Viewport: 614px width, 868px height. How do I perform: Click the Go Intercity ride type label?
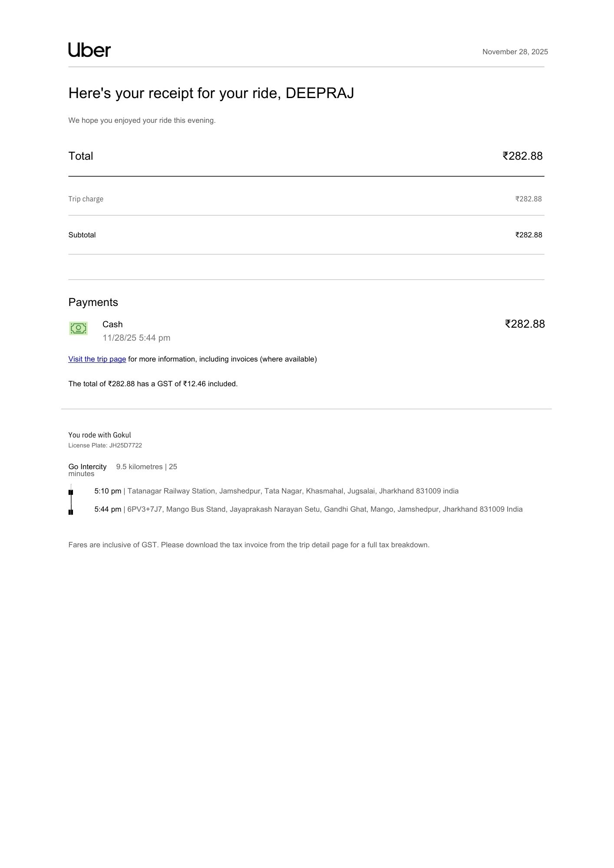[87, 467]
